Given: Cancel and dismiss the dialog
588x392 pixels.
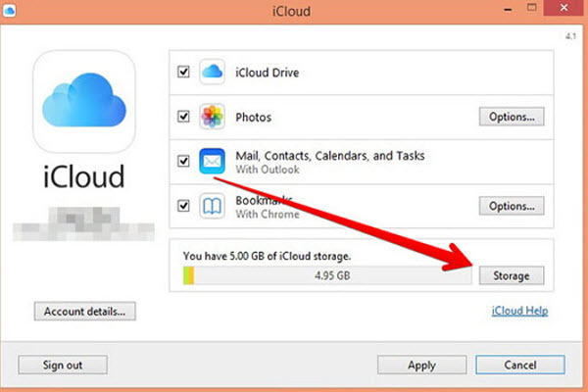Looking at the screenshot, I should pyautogui.click(x=519, y=365).
